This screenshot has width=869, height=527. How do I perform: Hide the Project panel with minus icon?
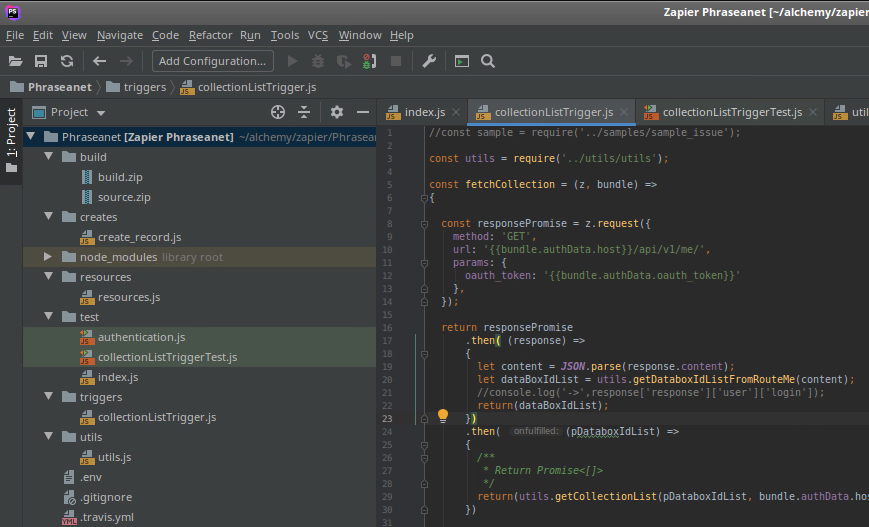(363, 112)
